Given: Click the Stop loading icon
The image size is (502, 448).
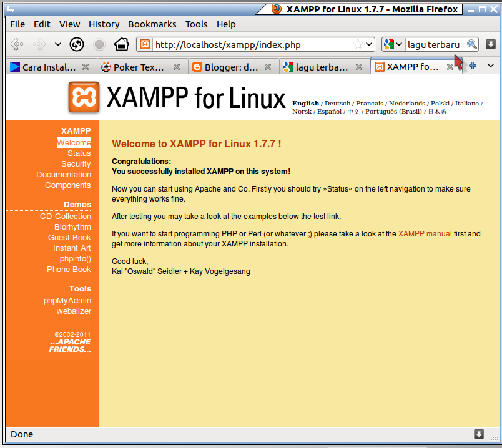Looking at the screenshot, I should click(99, 44).
